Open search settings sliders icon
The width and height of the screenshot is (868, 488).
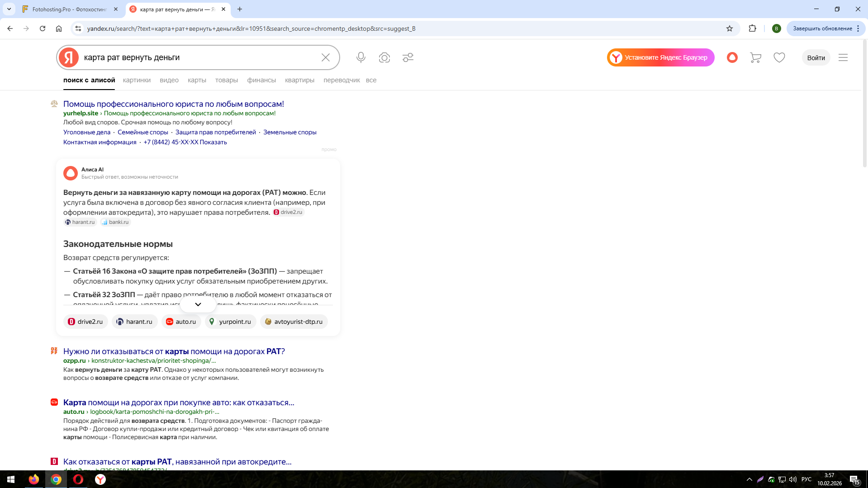coord(408,57)
